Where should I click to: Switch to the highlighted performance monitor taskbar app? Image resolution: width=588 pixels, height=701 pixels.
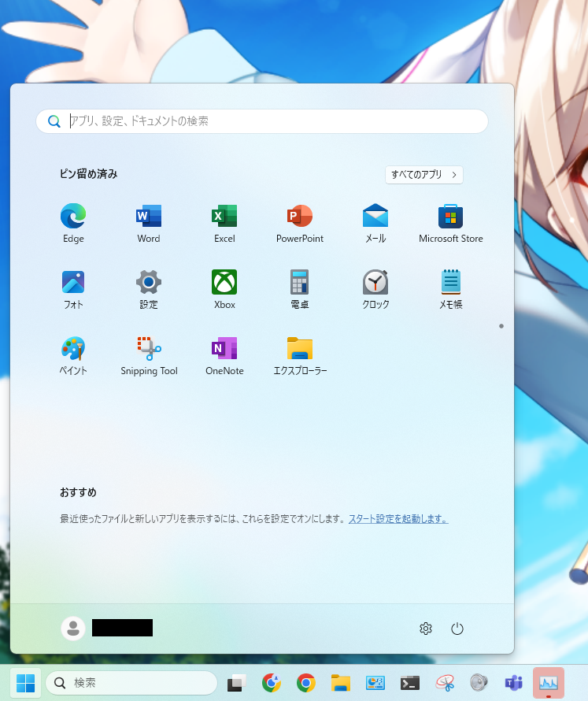548,683
